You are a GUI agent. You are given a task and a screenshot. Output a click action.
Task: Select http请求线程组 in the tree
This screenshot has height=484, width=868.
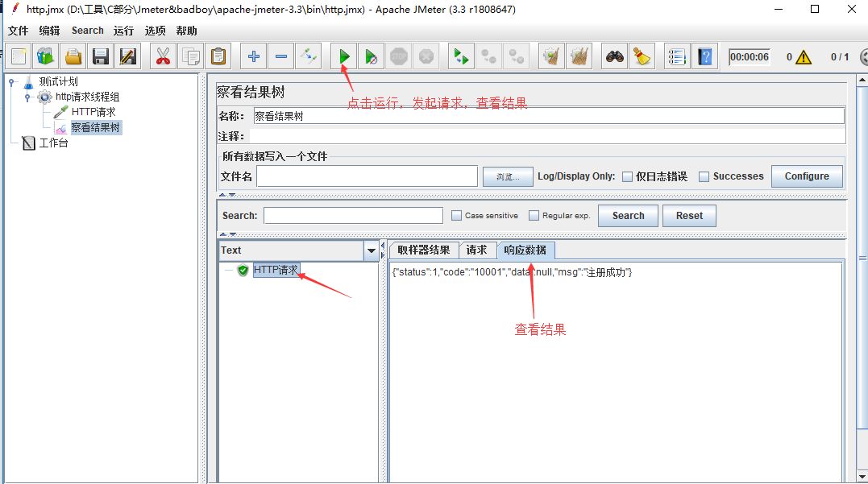87,97
